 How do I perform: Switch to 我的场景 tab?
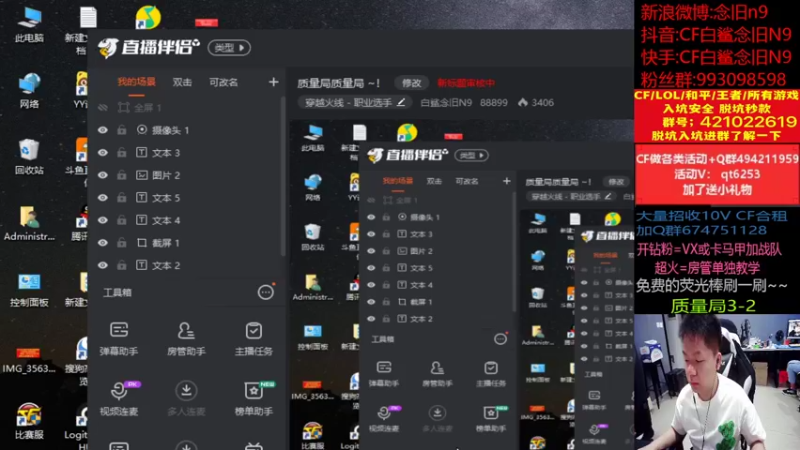click(136, 82)
